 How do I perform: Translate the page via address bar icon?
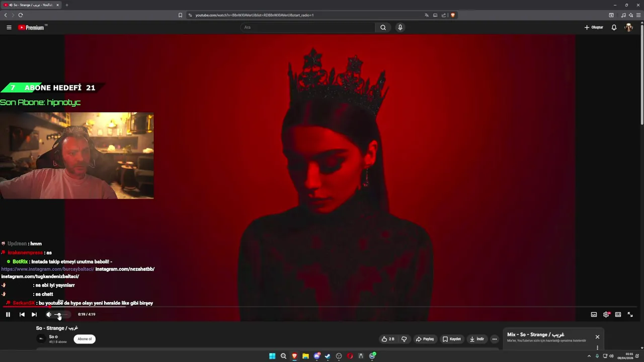(x=427, y=15)
